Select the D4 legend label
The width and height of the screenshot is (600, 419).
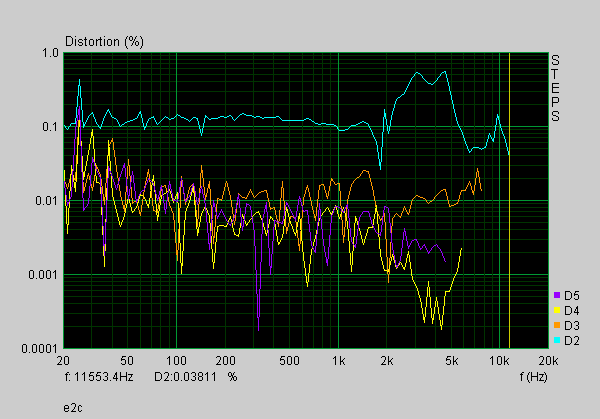click(x=572, y=310)
